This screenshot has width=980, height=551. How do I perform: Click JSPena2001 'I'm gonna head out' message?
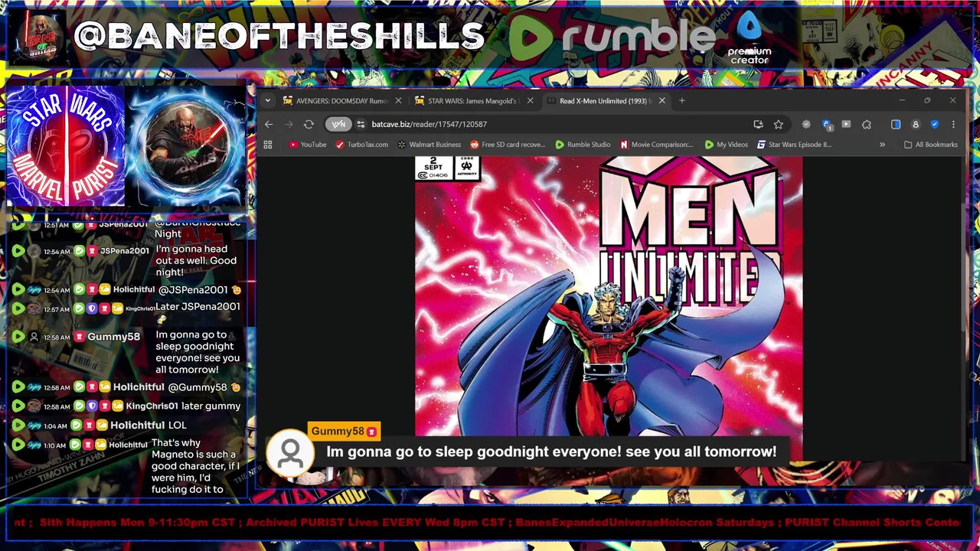pos(196,260)
